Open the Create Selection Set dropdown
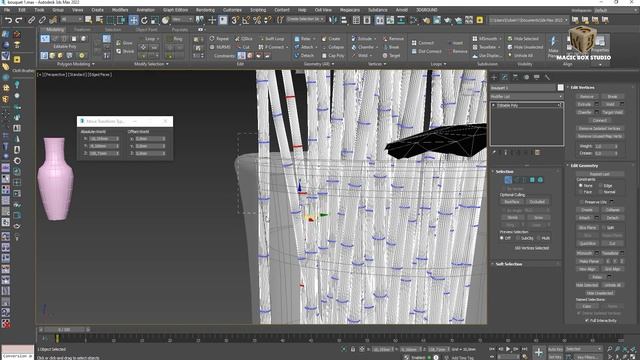The width and height of the screenshot is (640, 360). (305, 20)
